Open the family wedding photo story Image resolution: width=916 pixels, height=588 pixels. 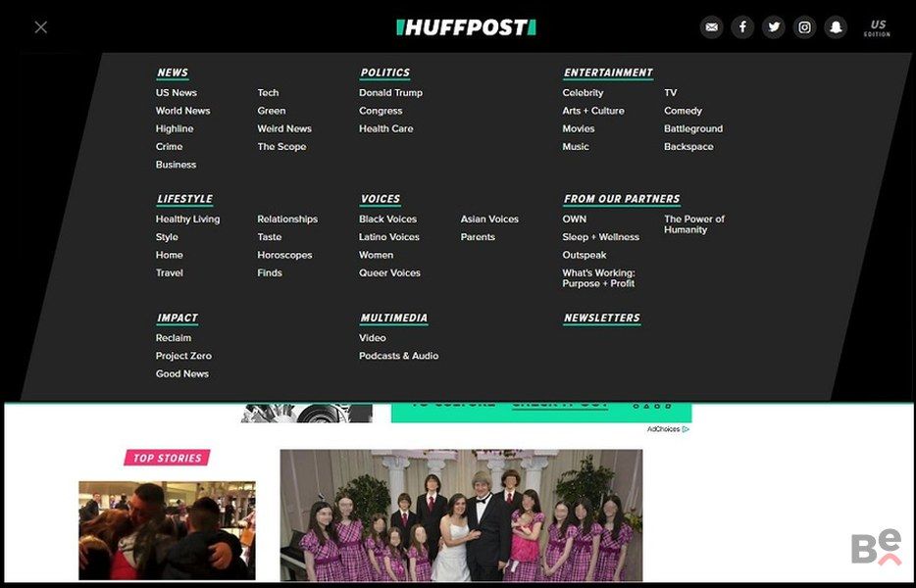click(x=461, y=515)
